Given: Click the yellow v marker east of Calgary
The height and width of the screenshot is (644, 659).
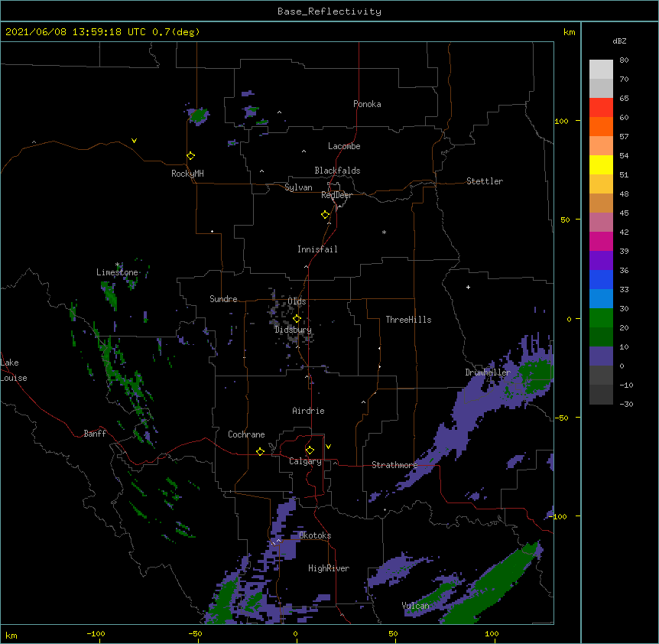Looking at the screenshot, I should pos(328,447).
